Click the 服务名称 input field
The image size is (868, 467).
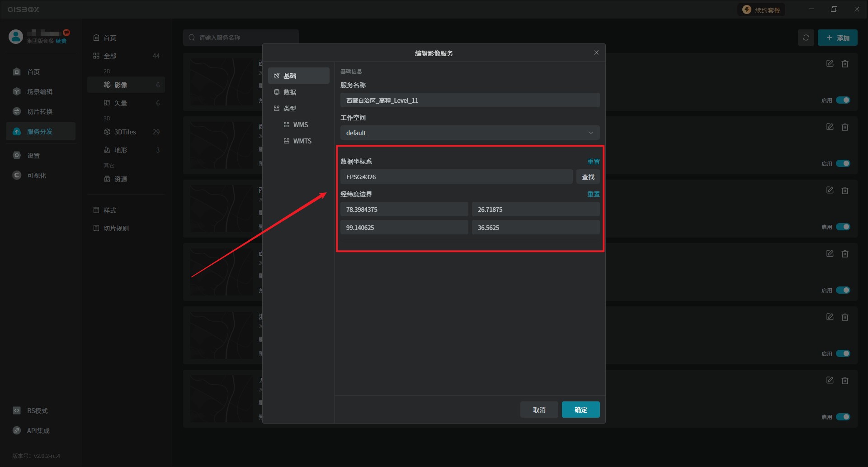coord(470,100)
